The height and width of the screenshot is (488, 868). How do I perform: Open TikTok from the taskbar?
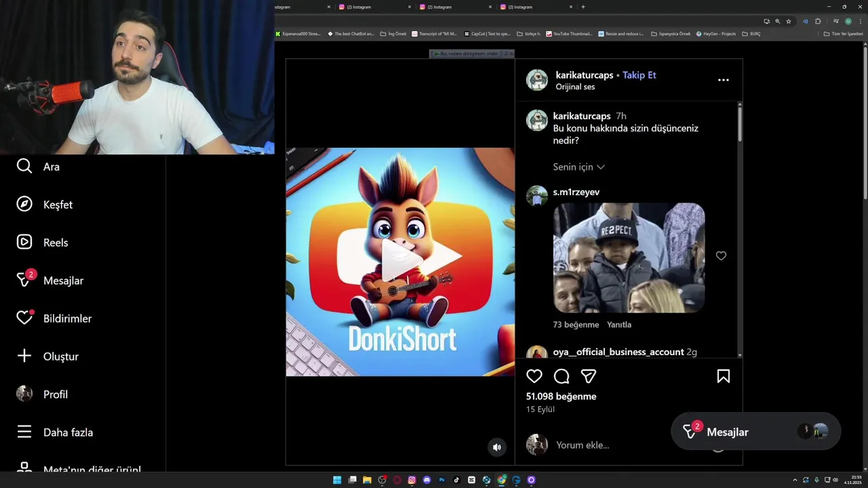(x=456, y=480)
